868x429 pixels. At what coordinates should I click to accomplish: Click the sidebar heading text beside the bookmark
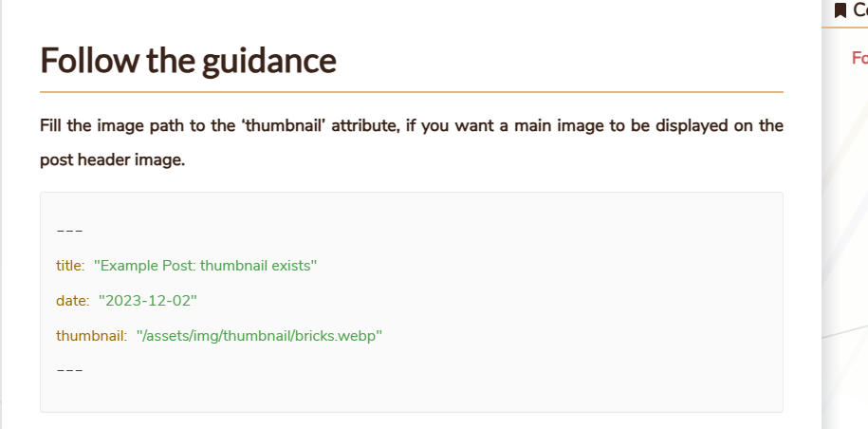coord(859,10)
